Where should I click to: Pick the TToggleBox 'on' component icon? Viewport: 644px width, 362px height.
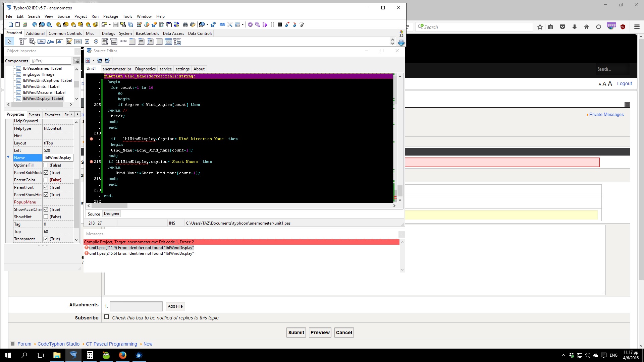click(78, 42)
